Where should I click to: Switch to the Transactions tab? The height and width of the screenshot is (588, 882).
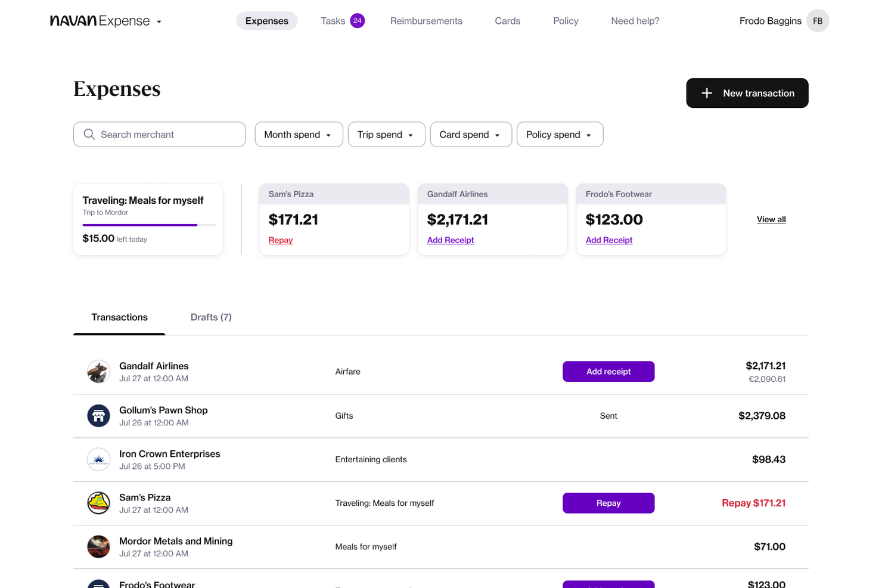[x=119, y=318]
